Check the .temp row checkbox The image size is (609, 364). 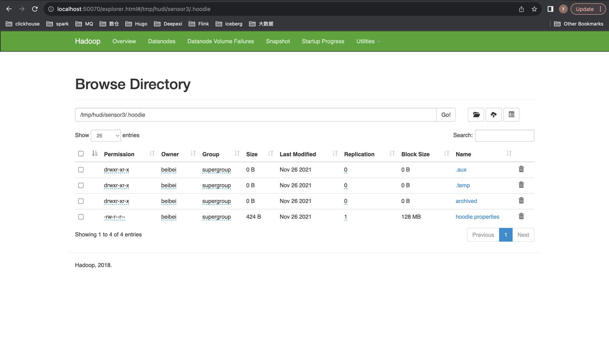click(x=81, y=185)
